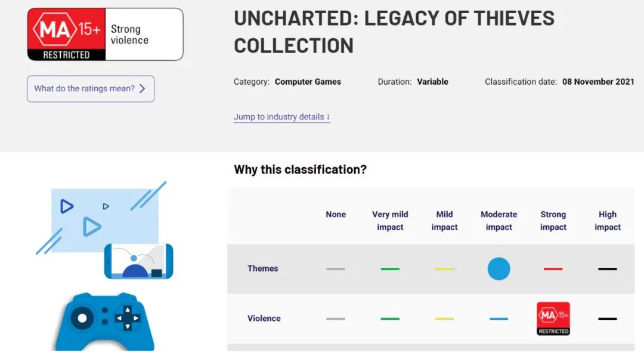Click the 'Why this classification?' heading

tap(300, 169)
